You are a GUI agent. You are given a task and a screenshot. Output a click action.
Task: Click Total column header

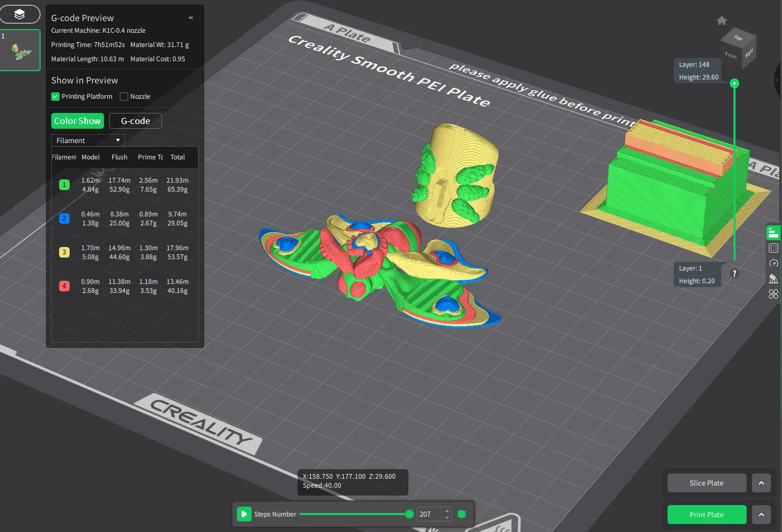coord(177,157)
